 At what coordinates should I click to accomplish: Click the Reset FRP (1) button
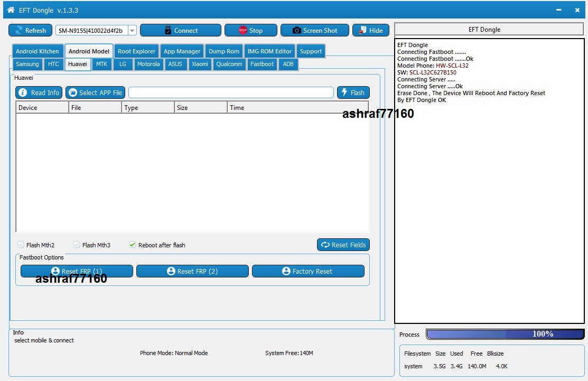77,271
